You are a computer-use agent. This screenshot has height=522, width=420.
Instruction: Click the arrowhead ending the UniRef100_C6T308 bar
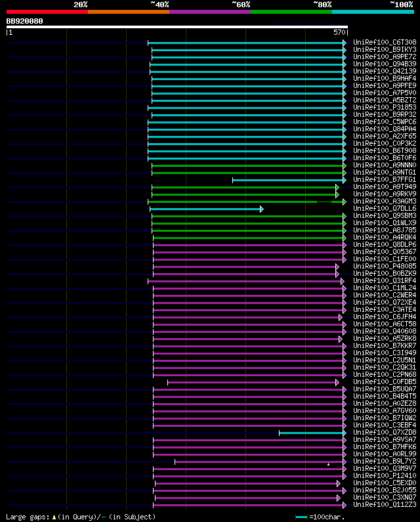click(345, 43)
